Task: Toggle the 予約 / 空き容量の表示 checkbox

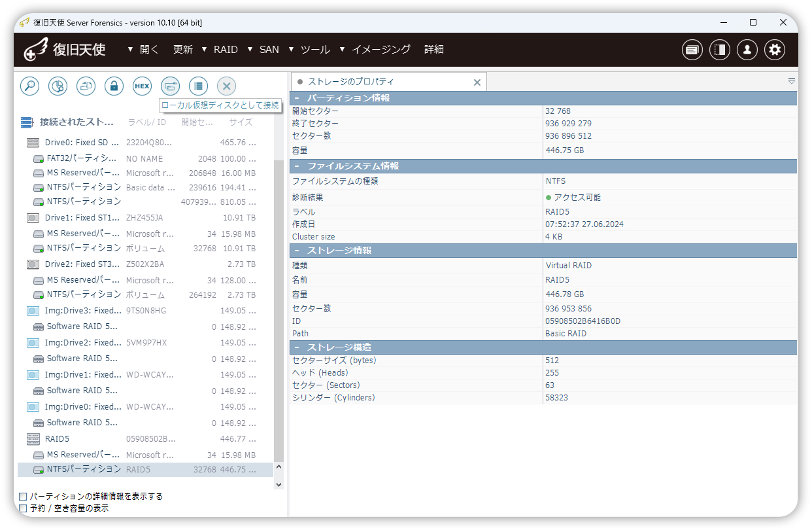Action: 23,508
